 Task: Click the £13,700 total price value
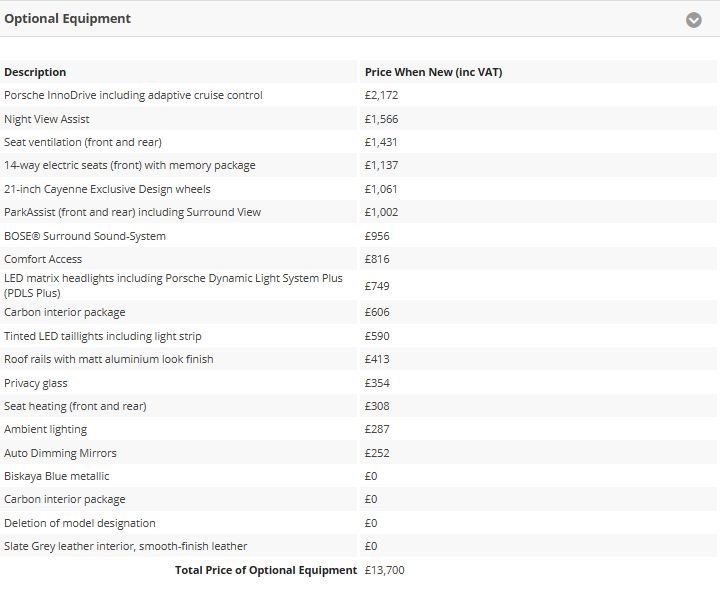pyautogui.click(x=385, y=570)
